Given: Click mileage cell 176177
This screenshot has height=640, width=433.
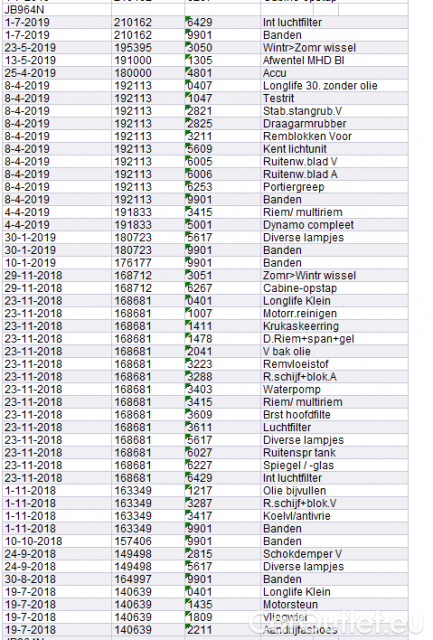Looking at the screenshot, I should coord(148,263).
